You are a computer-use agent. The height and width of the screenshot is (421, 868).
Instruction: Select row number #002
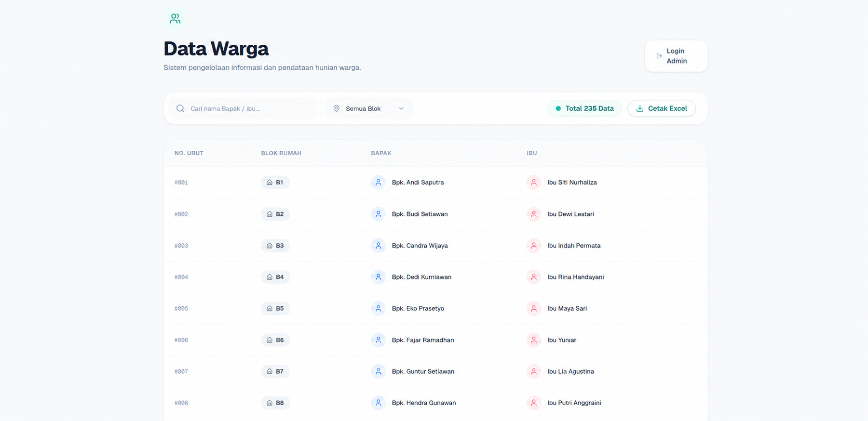click(181, 214)
